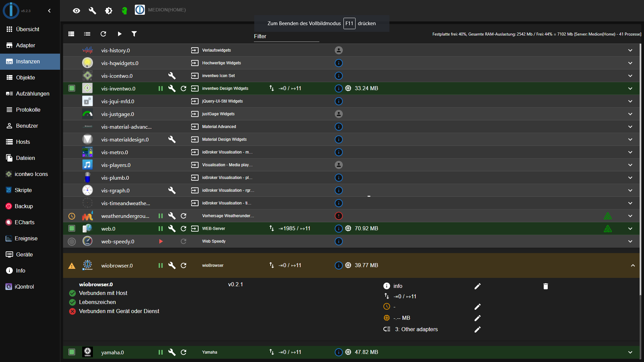This screenshot has height=362, width=644.
Task: Switch to table view of instances
Action: coord(71,34)
